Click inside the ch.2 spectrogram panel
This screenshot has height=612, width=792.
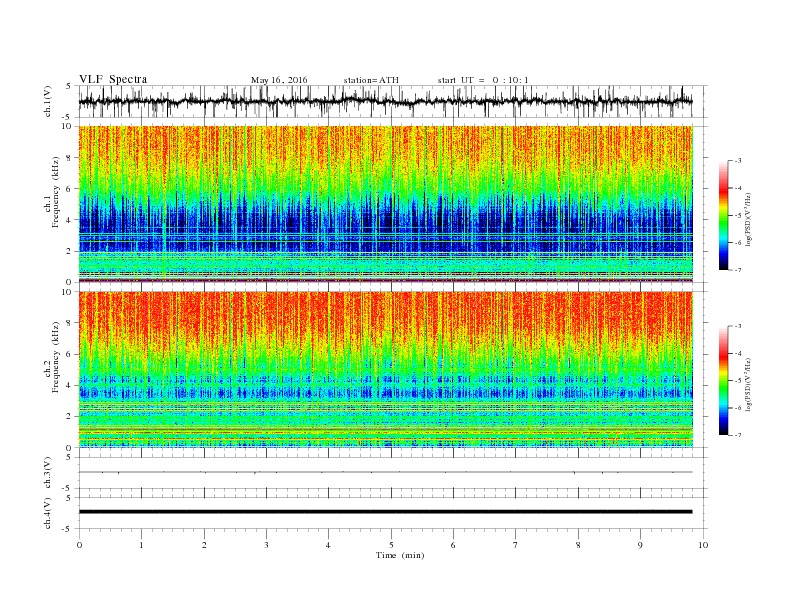(x=385, y=370)
